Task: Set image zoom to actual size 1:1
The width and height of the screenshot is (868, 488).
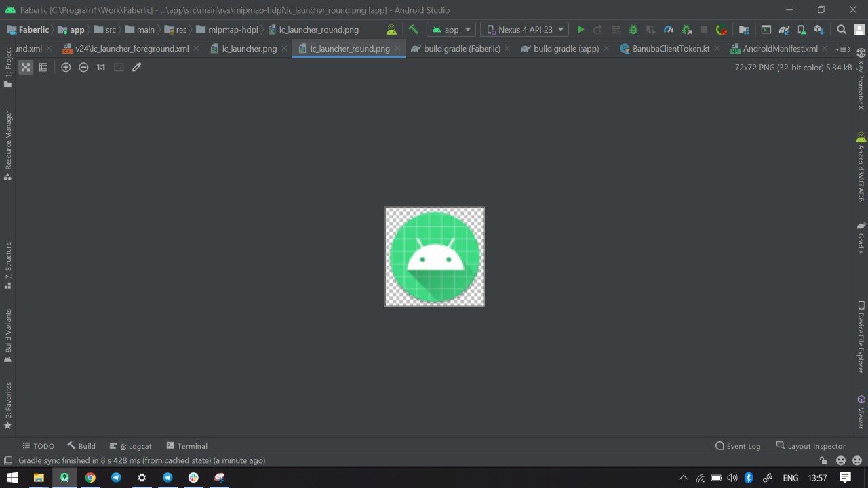Action: click(x=101, y=67)
